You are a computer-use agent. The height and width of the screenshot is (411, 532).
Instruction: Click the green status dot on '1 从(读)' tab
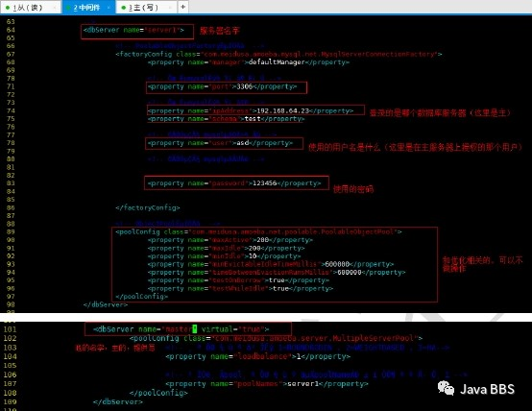click(x=8, y=8)
